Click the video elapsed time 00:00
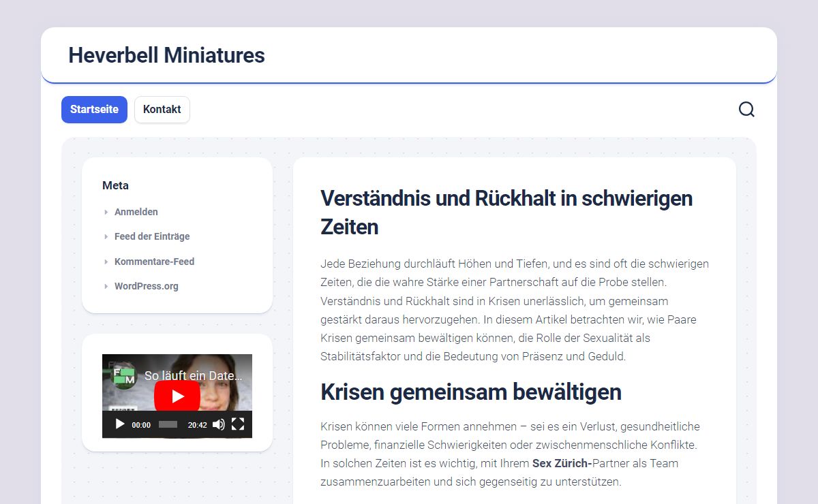Screen dimensions: 818x504 point(141,425)
